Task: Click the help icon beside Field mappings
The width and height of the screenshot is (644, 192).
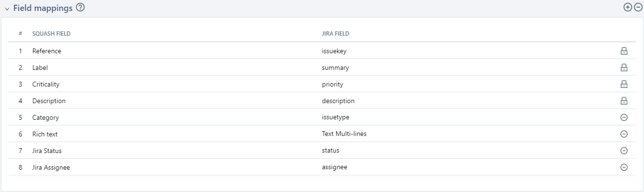Action: (80, 8)
